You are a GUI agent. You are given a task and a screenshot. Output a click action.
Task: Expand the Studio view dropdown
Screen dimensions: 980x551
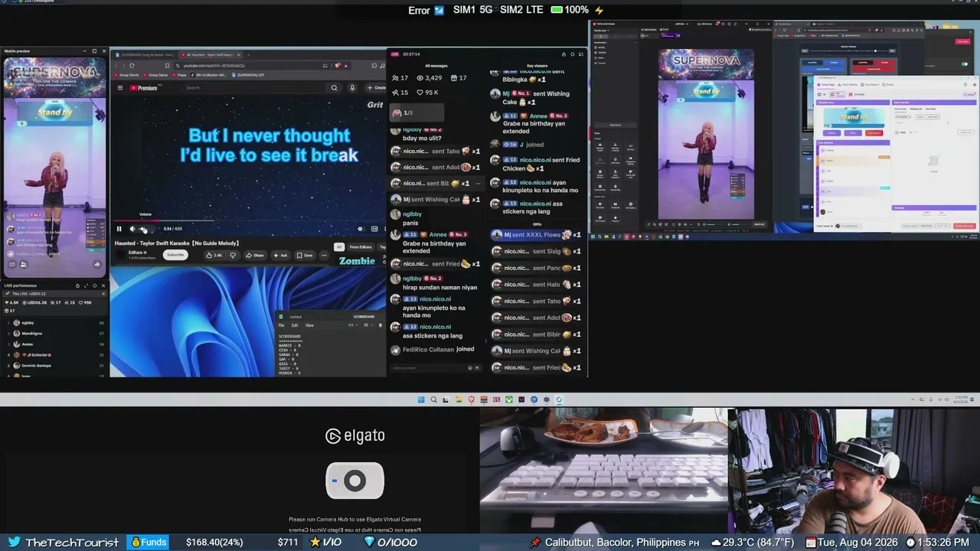602,31
